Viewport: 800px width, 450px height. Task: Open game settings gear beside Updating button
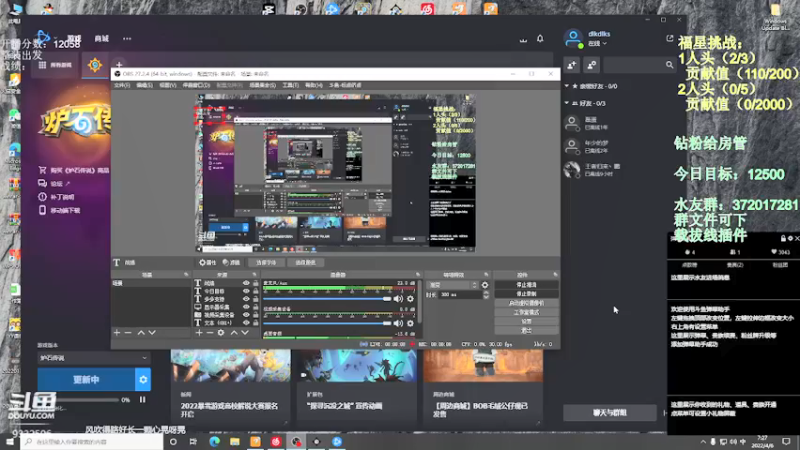143,380
